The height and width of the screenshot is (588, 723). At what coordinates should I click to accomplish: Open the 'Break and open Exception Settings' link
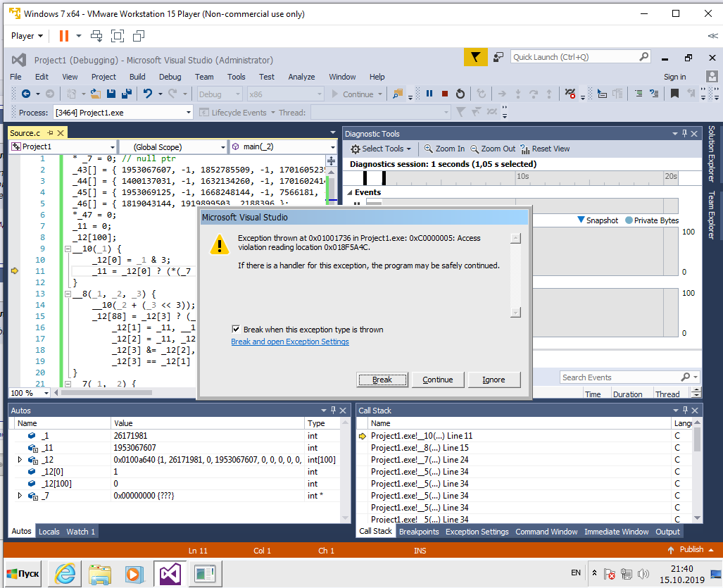pos(290,342)
